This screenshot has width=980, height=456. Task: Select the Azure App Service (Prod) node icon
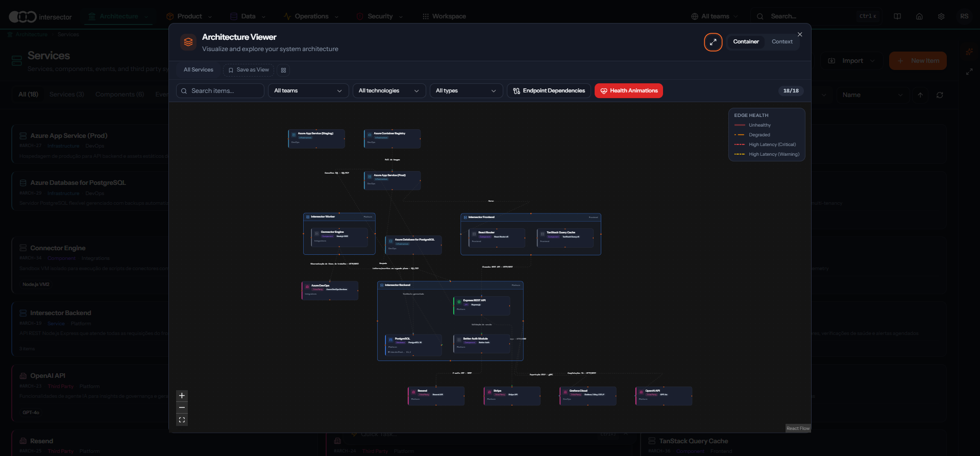[x=370, y=177]
